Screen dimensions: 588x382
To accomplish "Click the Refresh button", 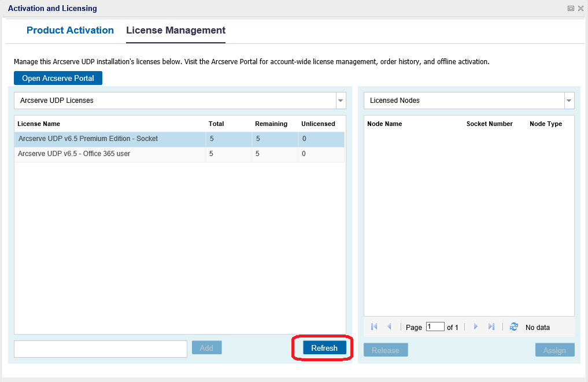I will click(x=324, y=348).
